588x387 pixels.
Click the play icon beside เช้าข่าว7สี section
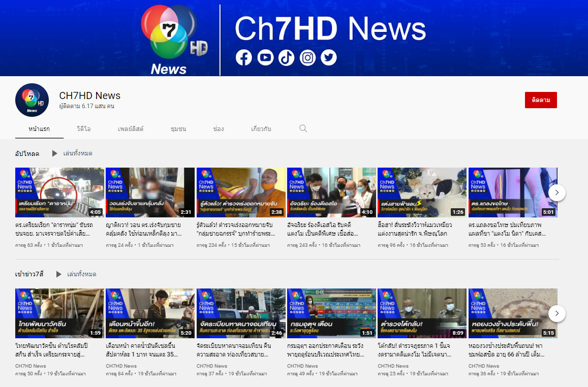pos(58,274)
